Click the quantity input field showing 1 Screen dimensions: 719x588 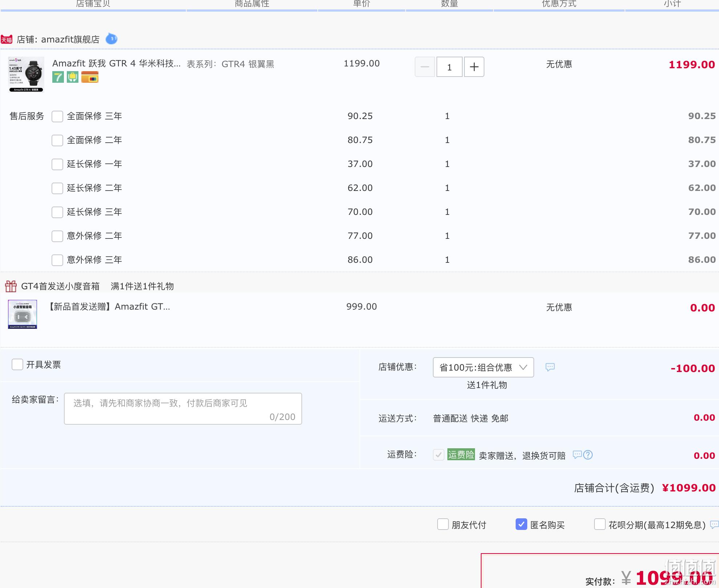click(x=450, y=67)
